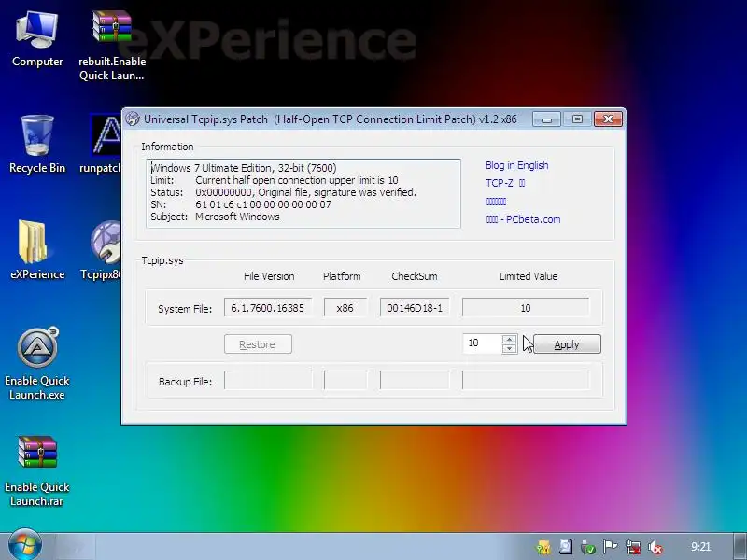
Task: Click the Backup File checksum field
Action: pos(415,381)
